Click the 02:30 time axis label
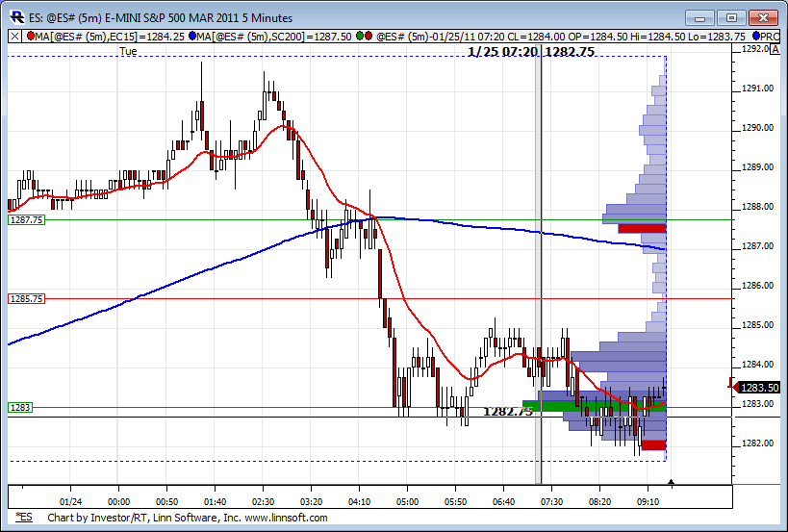The width and height of the screenshot is (788, 532). (x=263, y=501)
